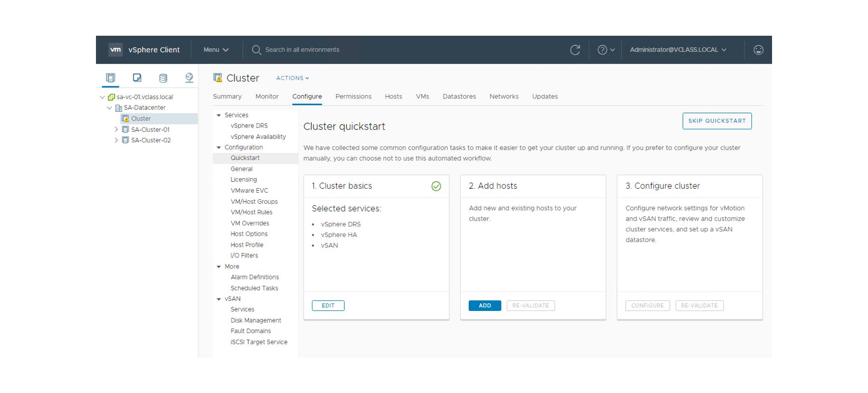The image size is (868, 393).
Task: Switch to the Networks tab
Action: [504, 97]
